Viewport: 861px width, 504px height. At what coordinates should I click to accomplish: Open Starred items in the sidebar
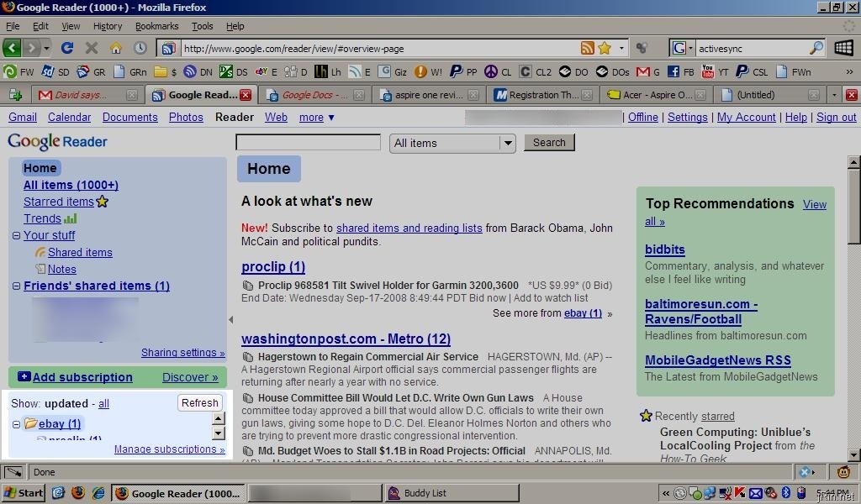(x=59, y=202)
